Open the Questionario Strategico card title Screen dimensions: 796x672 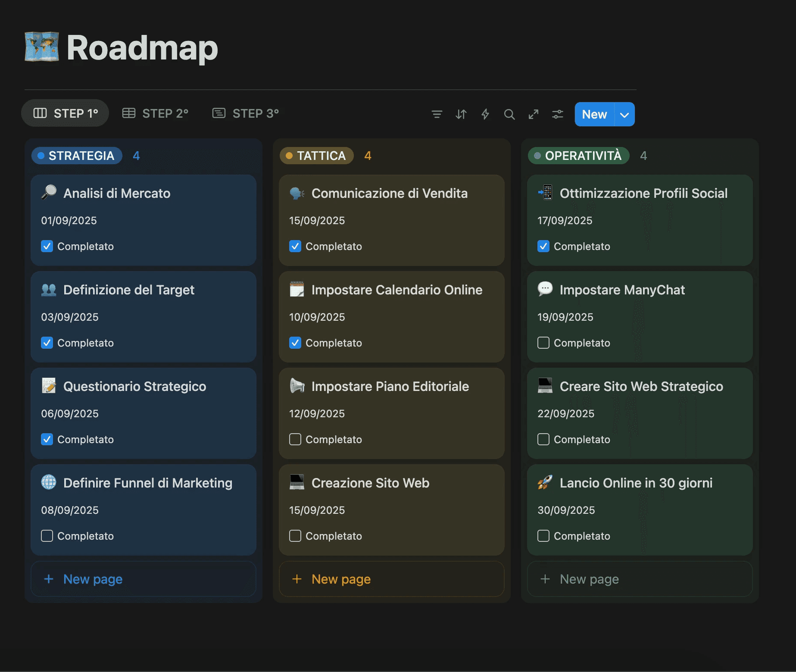pos(135,386)
